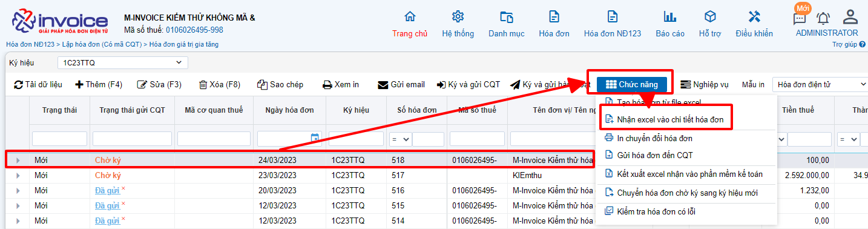Click Chờ ký status of invoice 517
Image resolution: width=868 pixels, height=229 pixels.
click(x=108, y=176)
